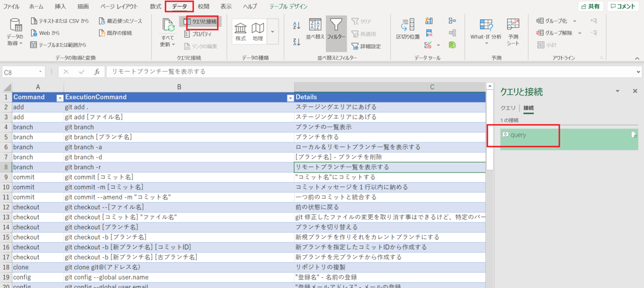Expand the formula bar chevron
Image resolution: width=644 pixels, height=288 pixels.
[x=638, y=71]
